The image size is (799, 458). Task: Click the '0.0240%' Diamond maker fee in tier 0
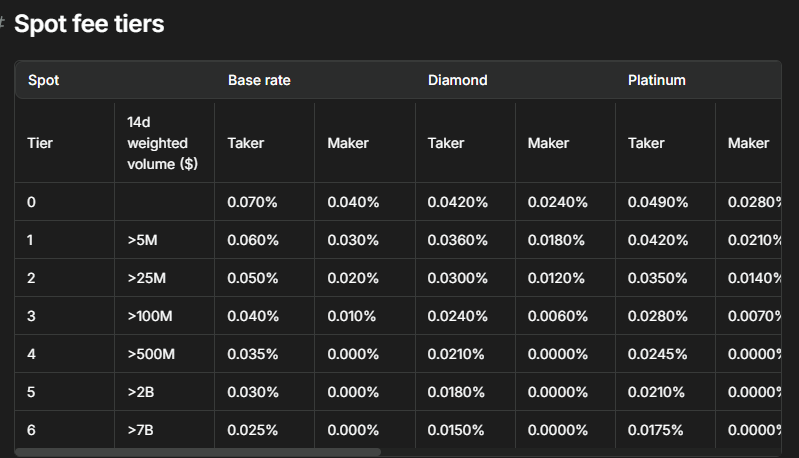click(x=557, y=202)
